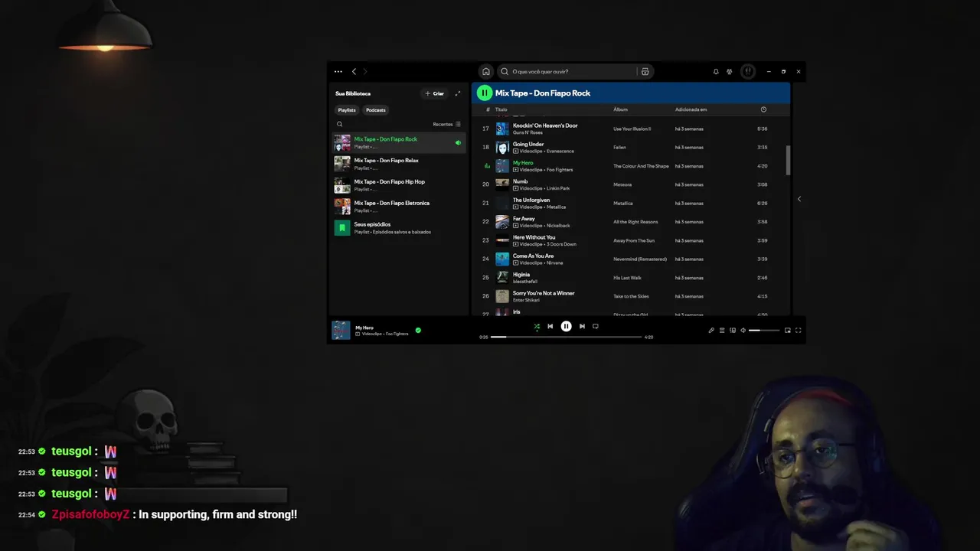Open the playback queue

pos(722,331)
